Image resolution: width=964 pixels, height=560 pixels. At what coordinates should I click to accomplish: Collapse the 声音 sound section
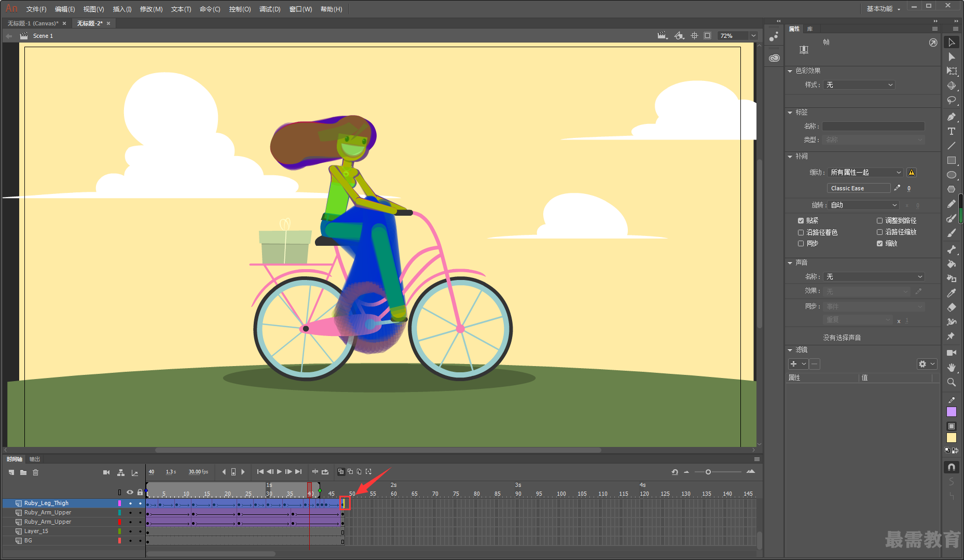pyautogui.click(x=790, y=263)
